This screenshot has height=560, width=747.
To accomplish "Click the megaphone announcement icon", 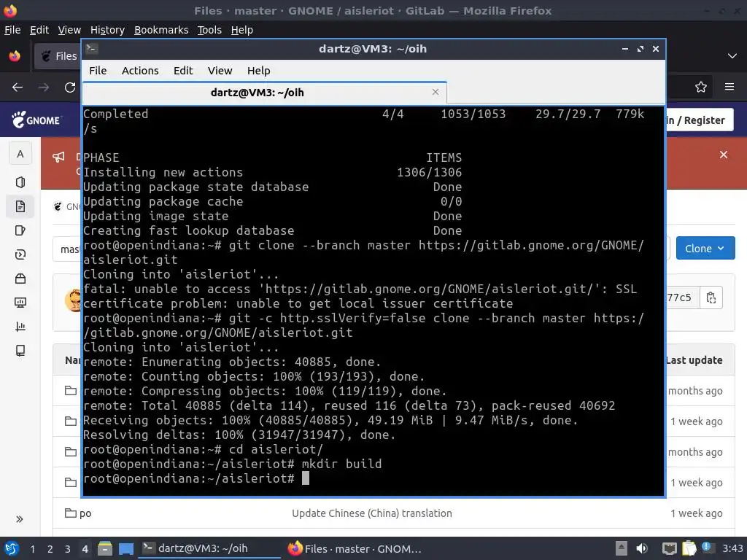I will (x=58, y=157).
